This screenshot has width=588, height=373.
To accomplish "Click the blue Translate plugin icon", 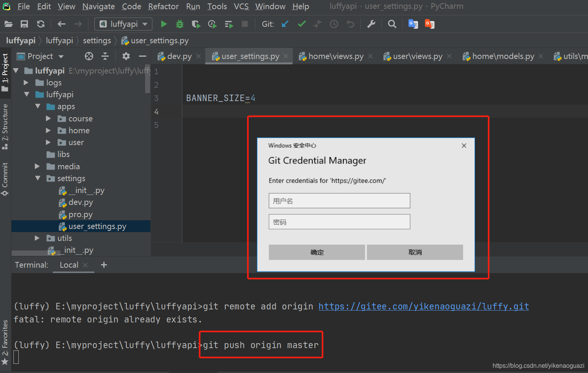I will 413,24.
